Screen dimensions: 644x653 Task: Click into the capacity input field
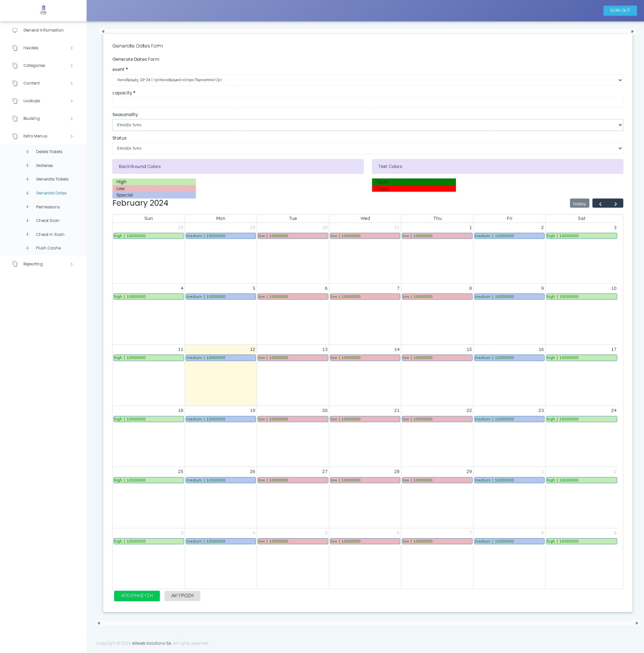[367, 103]
